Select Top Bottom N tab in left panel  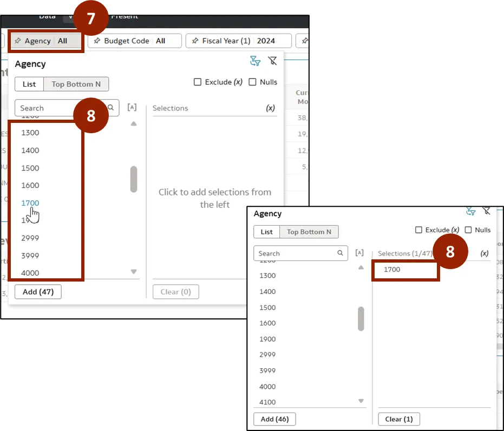click(x=76, y=84)
